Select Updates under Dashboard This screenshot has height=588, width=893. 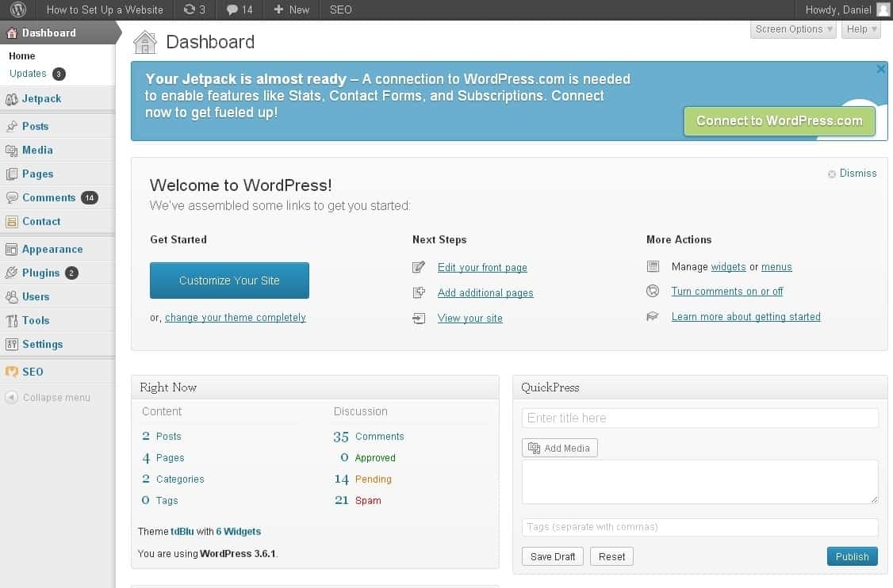click(x=28, y=74)
